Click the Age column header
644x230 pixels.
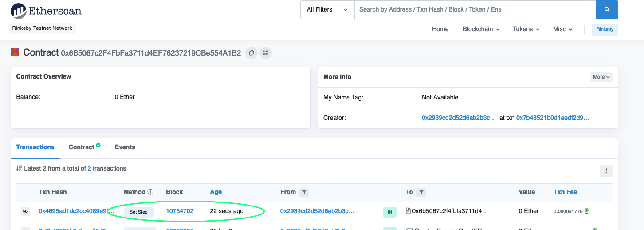pos(216,192)
